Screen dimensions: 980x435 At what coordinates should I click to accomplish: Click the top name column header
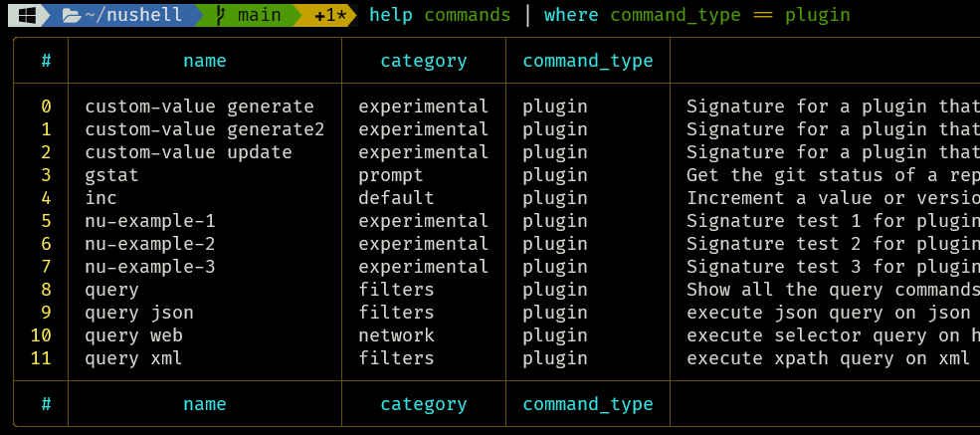204,61
